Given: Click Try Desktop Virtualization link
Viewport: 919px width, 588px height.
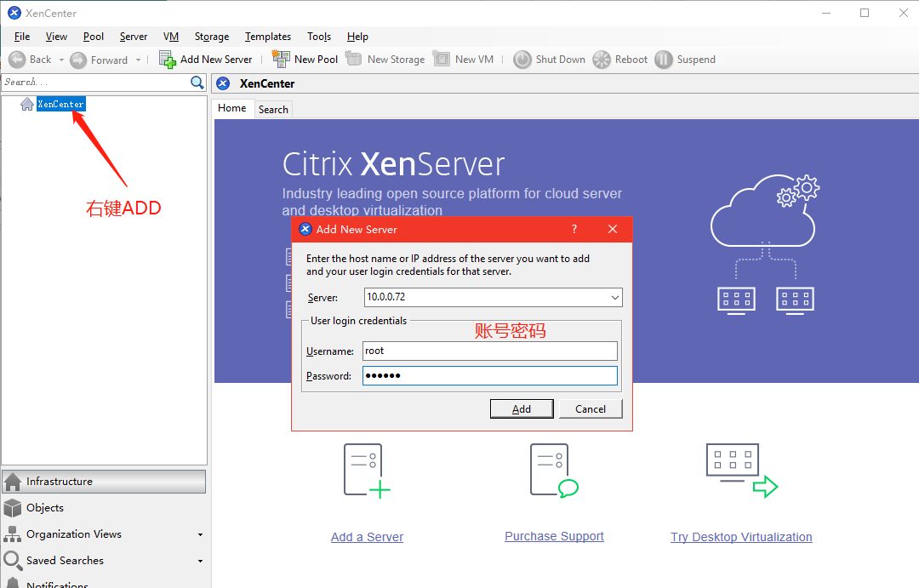Looking at the screenshot, I should coord(741,537).
